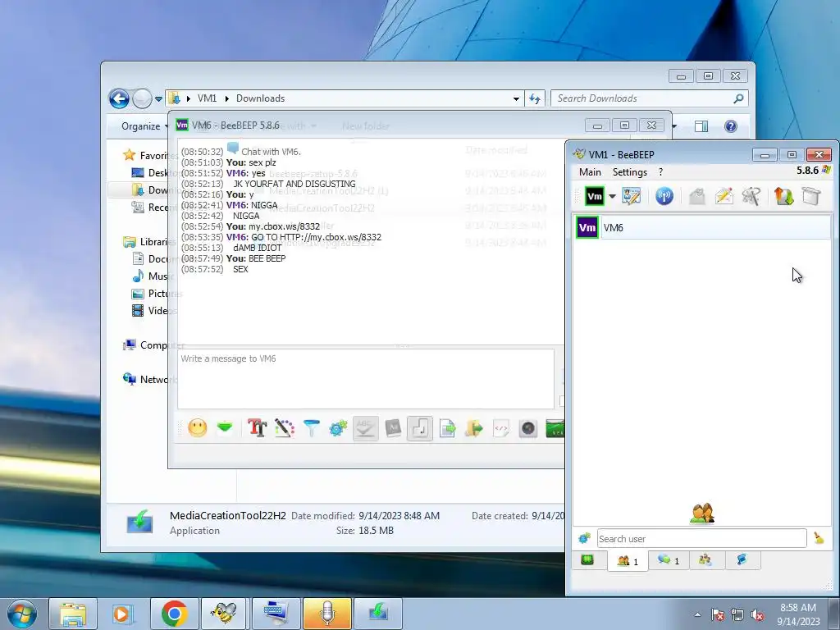
Task: Open the on-screen keyboard taskbar item
Action: tap(276, 614)
